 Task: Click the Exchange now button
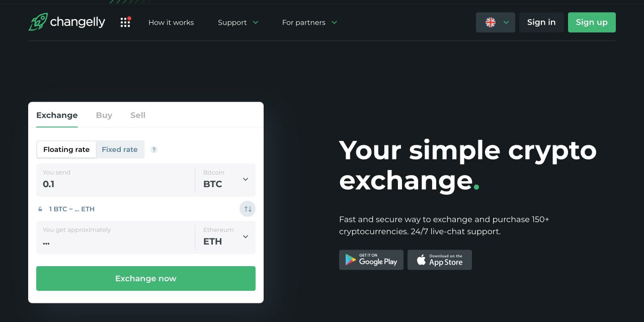[x=146, y=278]
